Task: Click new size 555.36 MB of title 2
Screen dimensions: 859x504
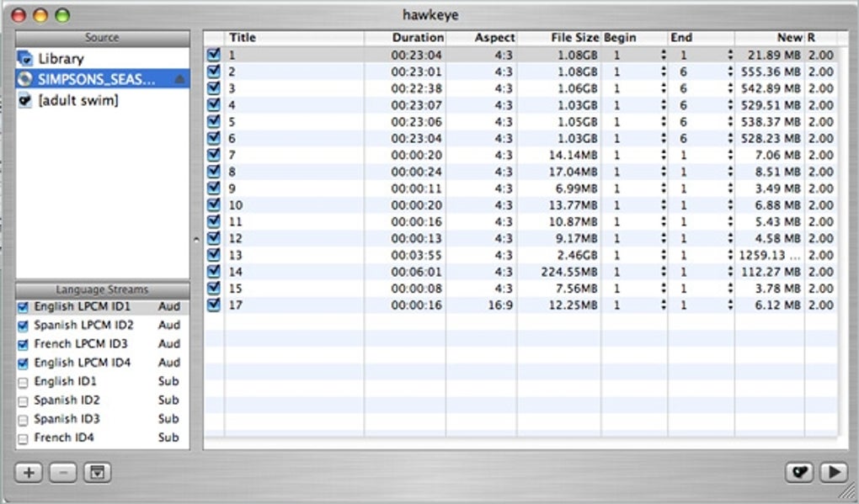Action: pyautogui.click(x=771, y=72)
